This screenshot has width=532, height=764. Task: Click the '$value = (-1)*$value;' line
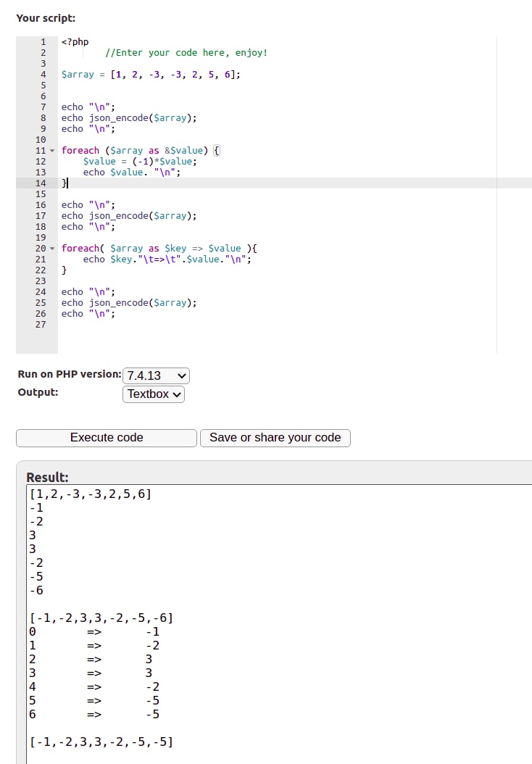[140, 161]
